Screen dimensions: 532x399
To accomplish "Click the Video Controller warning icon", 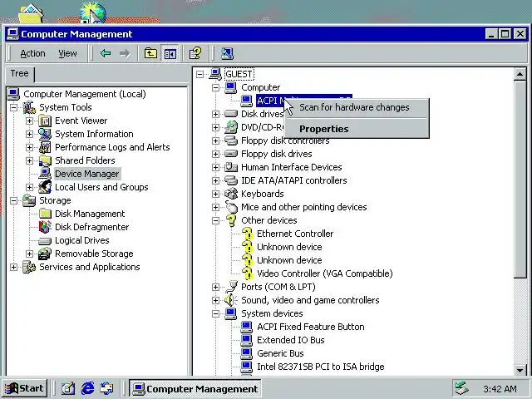I will click(248, 273).
